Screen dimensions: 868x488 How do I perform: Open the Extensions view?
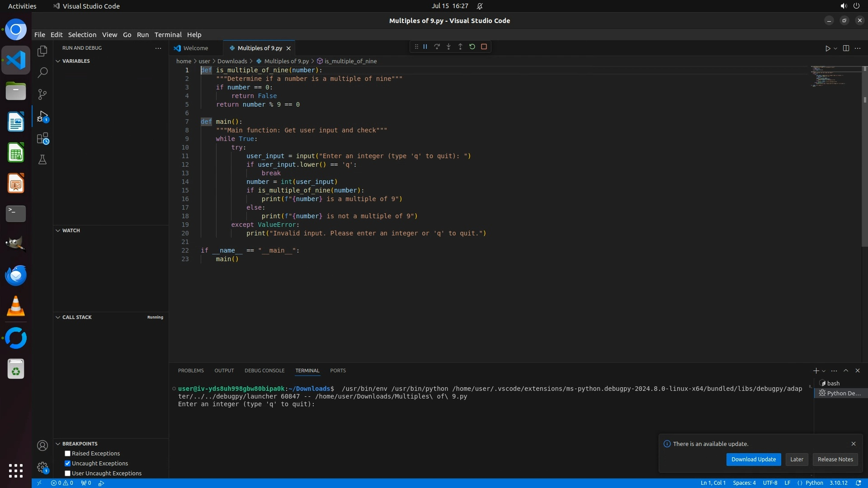point(42,138)
